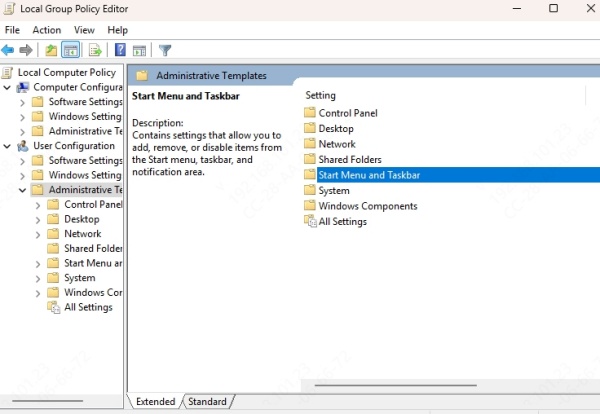Expand Start Menu node in tree
The image size is (600, 414).
[38, 264]
